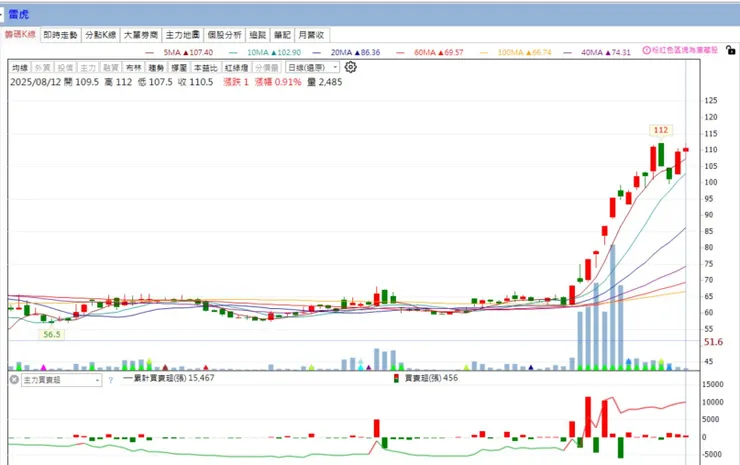This screenshot has height=465, width=740.
Task: Open the 日線(還原) period dropdown
Action: (x=312, y=68)
